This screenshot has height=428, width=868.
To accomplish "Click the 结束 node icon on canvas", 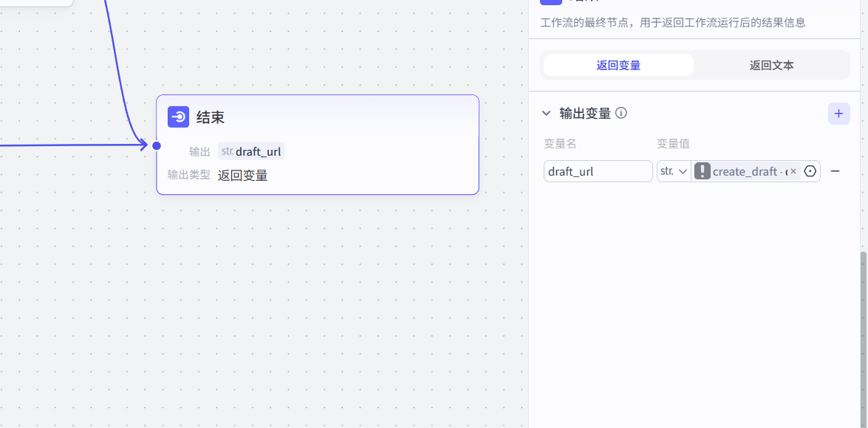I will coord(178,117).
